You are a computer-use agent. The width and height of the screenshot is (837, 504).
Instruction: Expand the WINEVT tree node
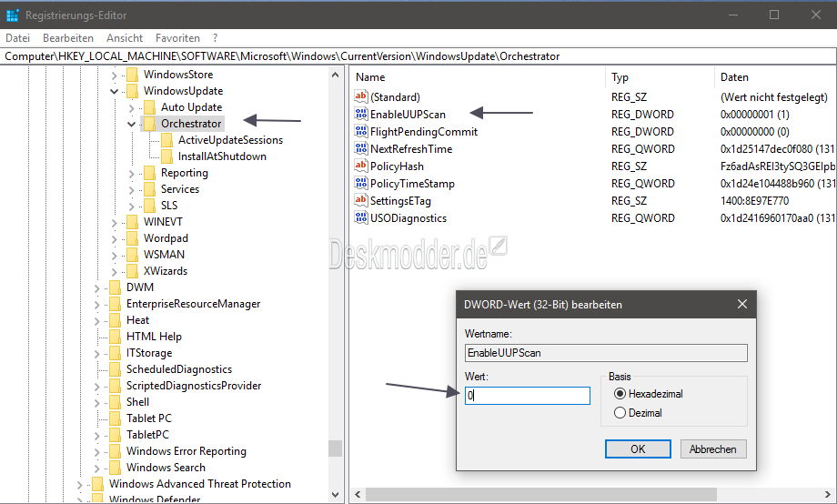[115, 223]
